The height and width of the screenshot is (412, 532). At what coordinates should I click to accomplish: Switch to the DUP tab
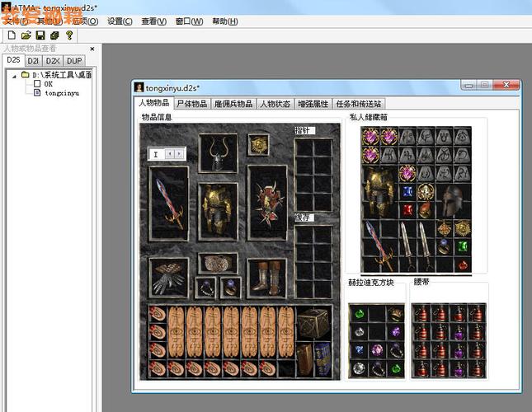pyautogui.click(x=74, y=61)
